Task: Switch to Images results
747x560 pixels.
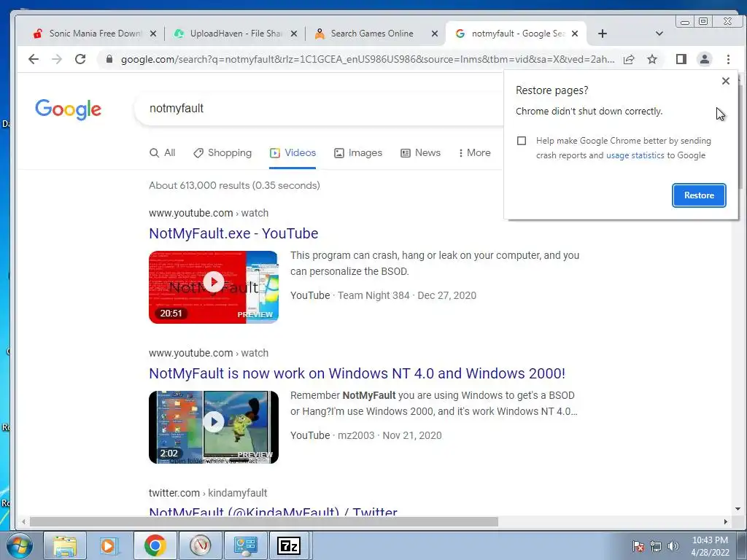Action: pos(358,153)
